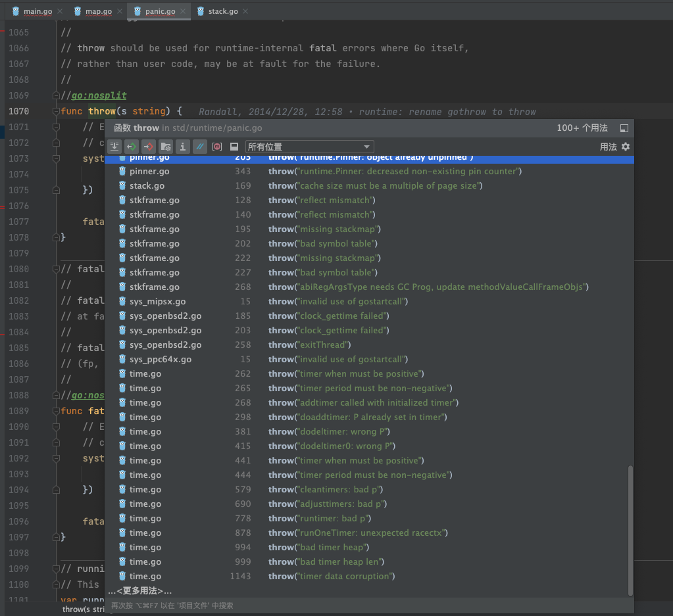Click the file icon of sys_mipsx.go row
Image resolution: width=673 pixels, height=616 pixels.
coord(122,301)
